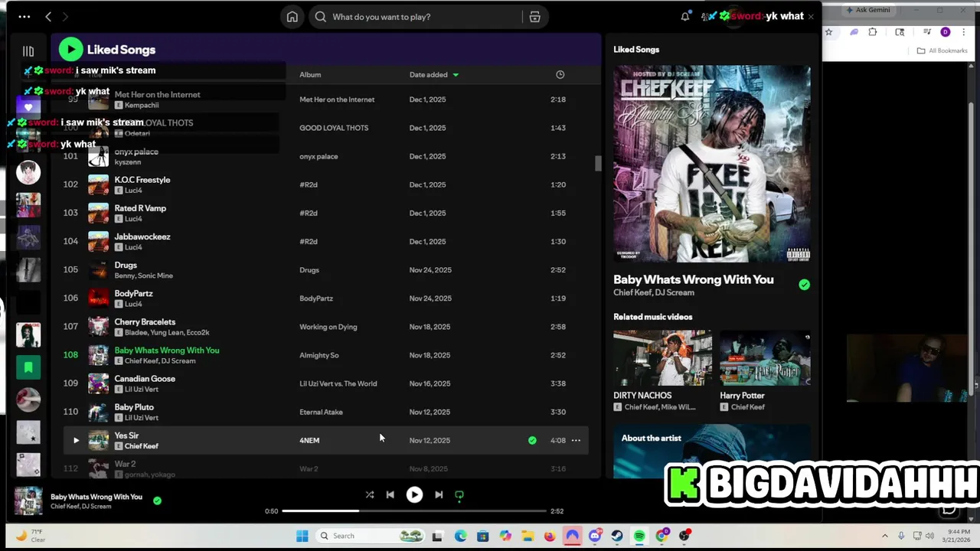Open Chrome extensions puzzle icon
The height and width of the screenshot is (551, 980).
[x=873, y=32]
